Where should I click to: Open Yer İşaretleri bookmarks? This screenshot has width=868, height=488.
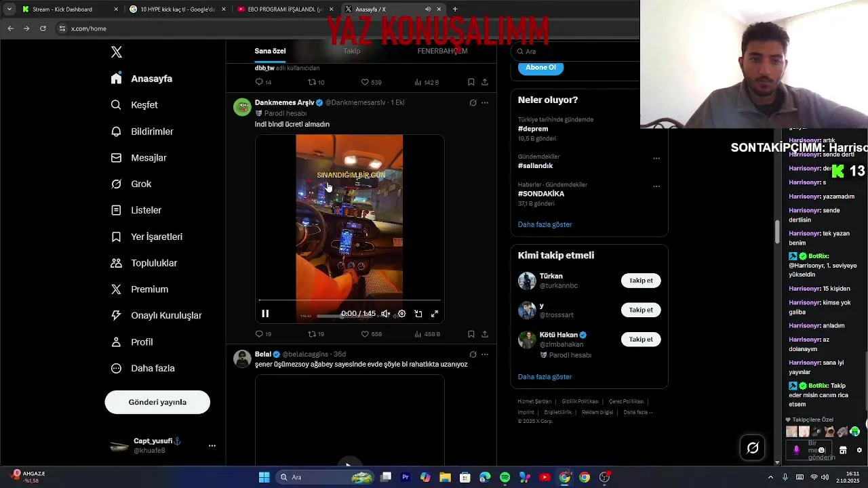[x=146, y=237]
